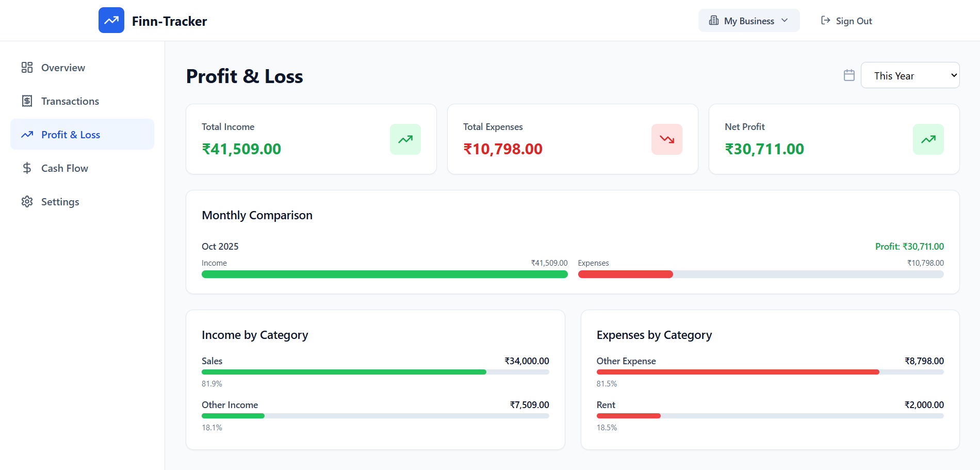The image size is (980, 470).
Task: Open the Transactions page from sidebar
Action: coord(70,101)
